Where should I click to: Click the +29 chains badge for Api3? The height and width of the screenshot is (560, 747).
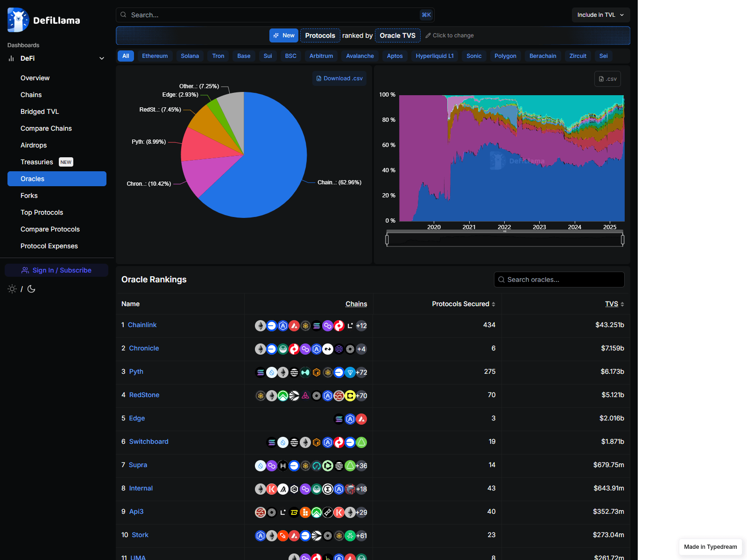click(x=361, y=512)
